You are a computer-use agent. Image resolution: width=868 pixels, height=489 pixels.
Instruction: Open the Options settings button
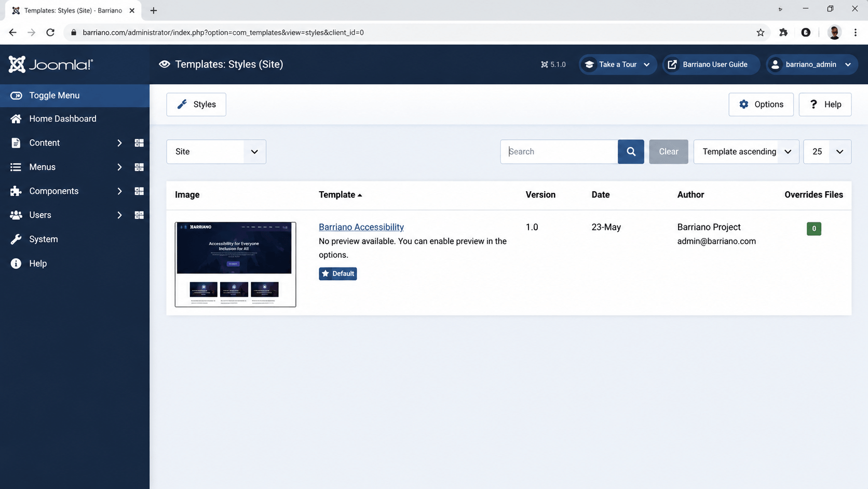click(761, 104)
